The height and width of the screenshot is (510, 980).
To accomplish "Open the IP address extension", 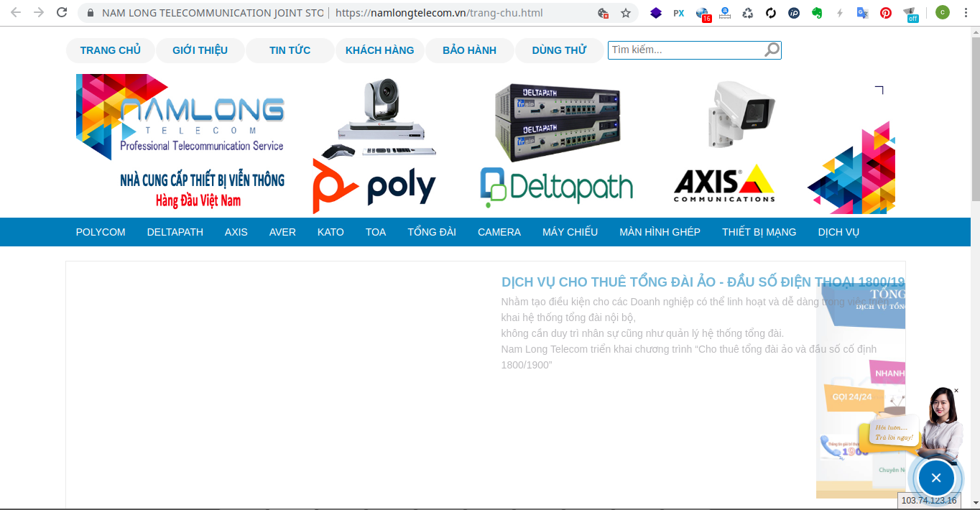I will [x=794, y=13].
